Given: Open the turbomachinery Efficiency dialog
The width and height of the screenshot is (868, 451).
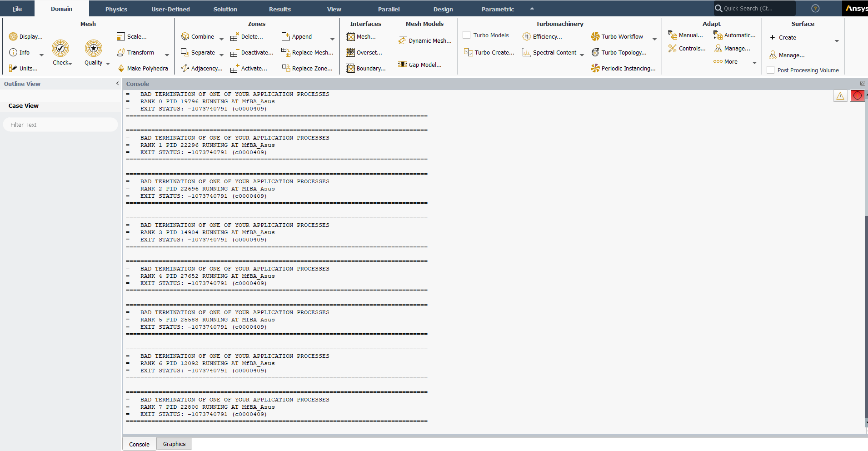Looking at the screenshot, I should (x=542, y=36).
